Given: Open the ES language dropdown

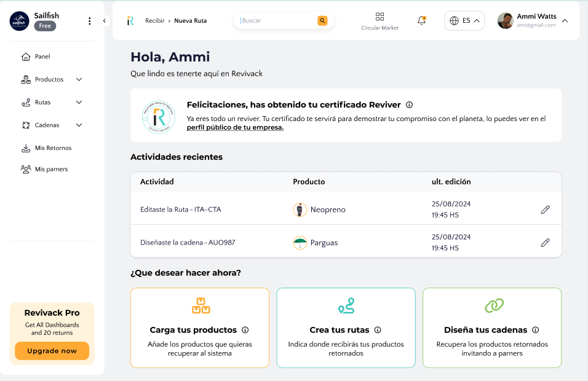Looking at the screenshot, I should click(x=464, y=21).
